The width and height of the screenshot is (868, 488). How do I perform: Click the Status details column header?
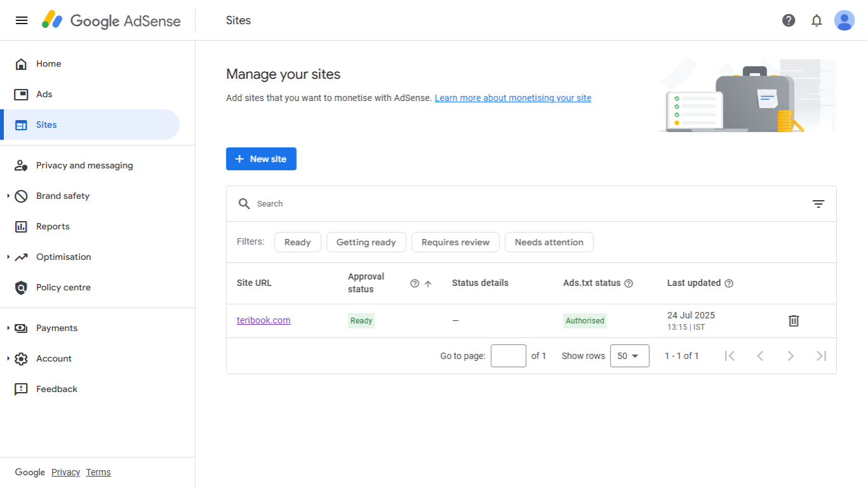(480, 283)
